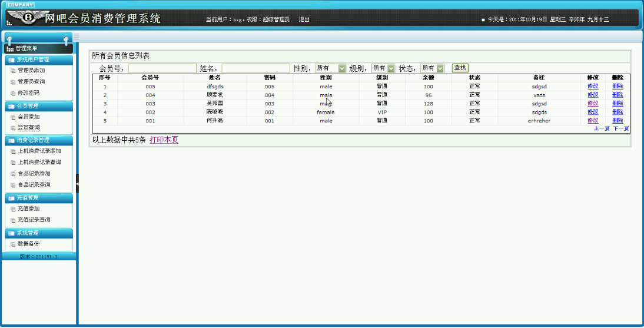Open 数据备份 menu entry

pos(29,244)
